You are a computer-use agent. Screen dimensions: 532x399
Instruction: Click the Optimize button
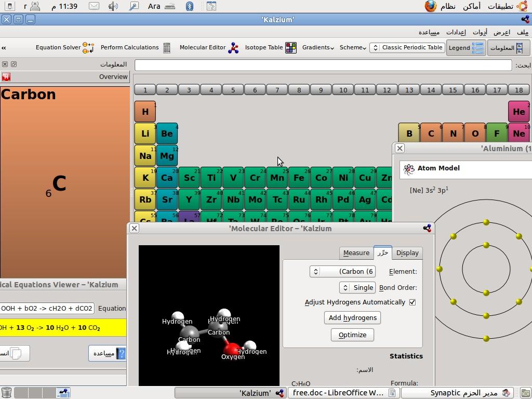pos(352,335)
